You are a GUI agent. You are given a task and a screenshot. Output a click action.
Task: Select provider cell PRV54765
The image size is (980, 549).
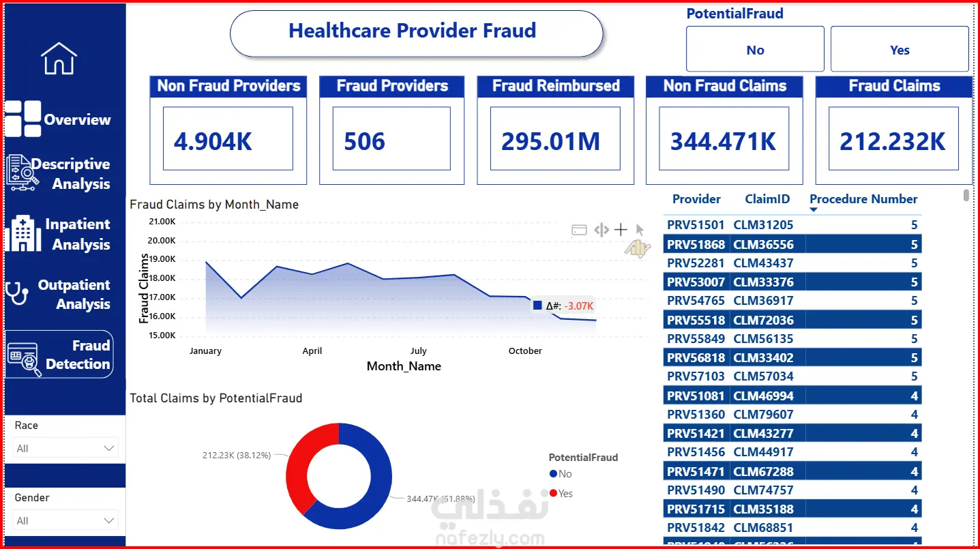[x=696, y=301]
